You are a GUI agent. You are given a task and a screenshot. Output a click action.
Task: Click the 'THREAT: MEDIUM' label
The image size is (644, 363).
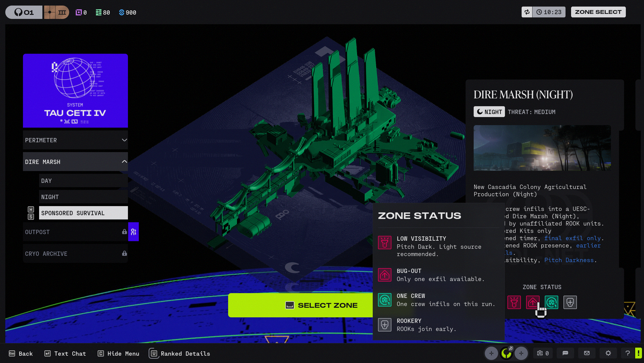531,112
